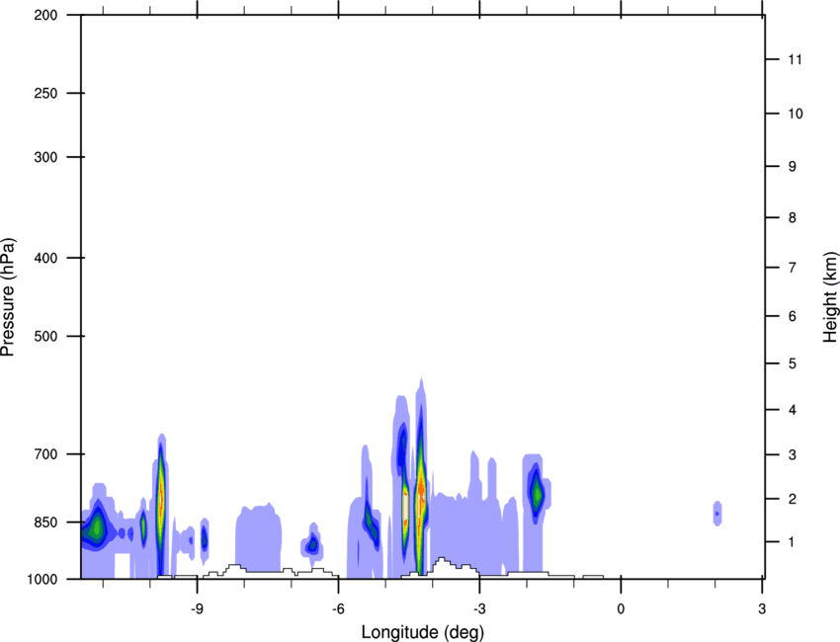Click the -9 longitude tick label
Image resolution: width=840 pixels, height=642 pixels.
(x=197, y=608)
